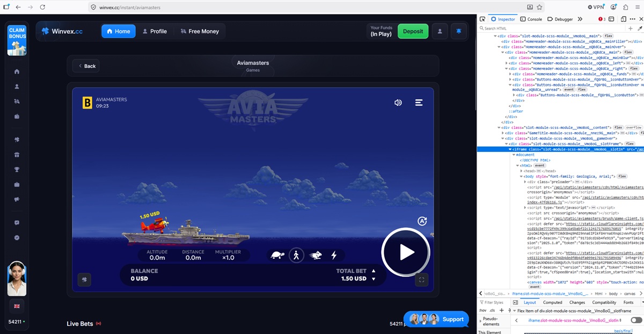Click the red error count badge
Image resolution: width=644 pixels, height=334 pixels.
(x=602, y=19)
